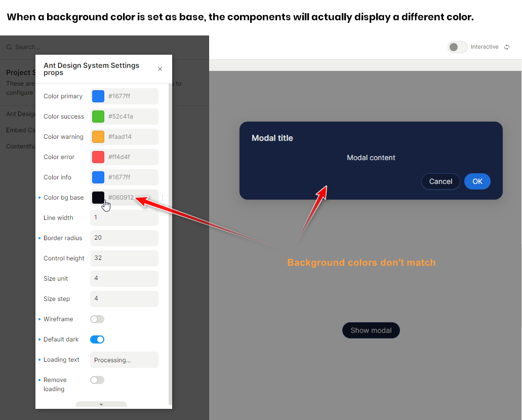Close the Ant Design System Settings panel
The width and height of the screenshot is (522, 420).
[x=160, y=69]
